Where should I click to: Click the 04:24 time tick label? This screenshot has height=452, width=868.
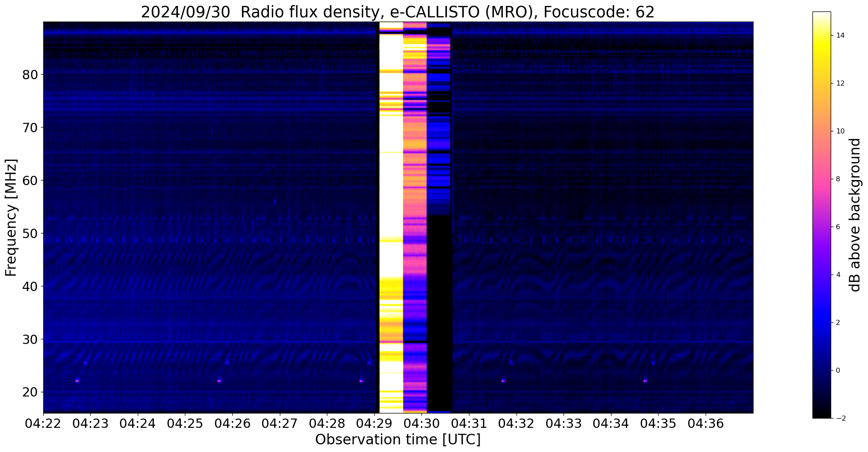(138, 424)
